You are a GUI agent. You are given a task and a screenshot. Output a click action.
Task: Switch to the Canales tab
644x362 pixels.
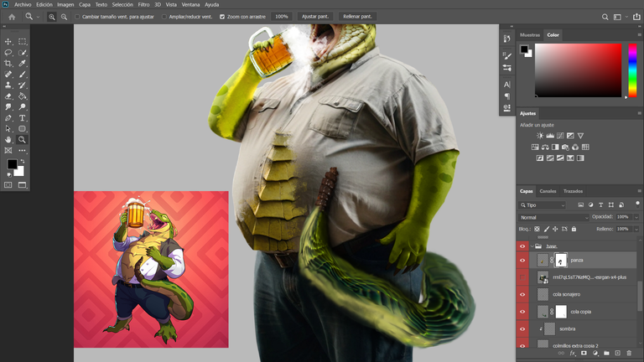[x=548, y=191]
